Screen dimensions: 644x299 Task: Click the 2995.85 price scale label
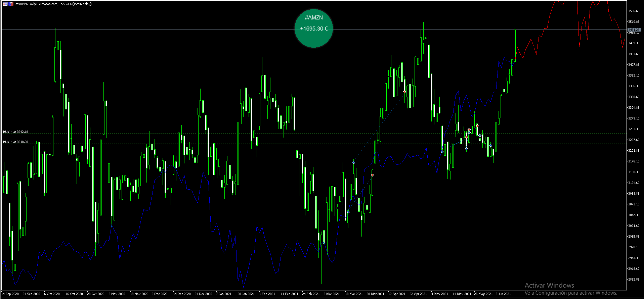pyautogui.click(x=634, y=237)
